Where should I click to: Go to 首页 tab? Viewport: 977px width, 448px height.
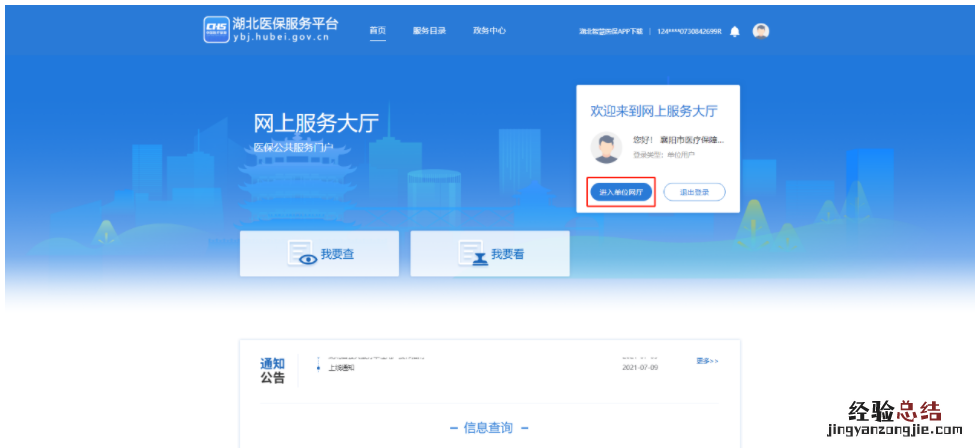click(378, 31)
